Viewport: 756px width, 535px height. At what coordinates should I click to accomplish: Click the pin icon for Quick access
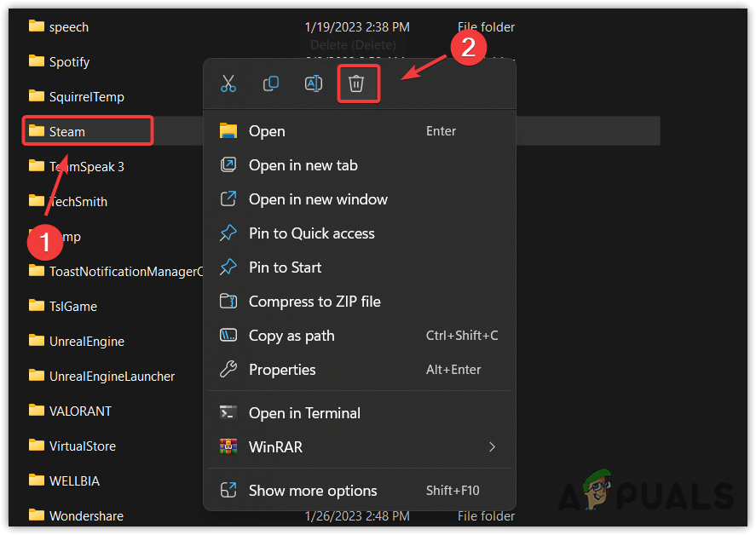point(228,233)
